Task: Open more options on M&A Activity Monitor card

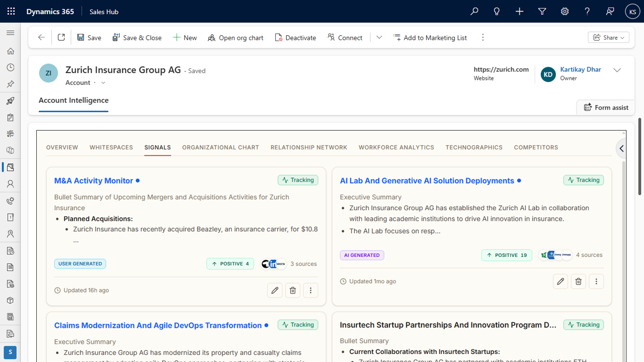Action: [x=310, y=290]
